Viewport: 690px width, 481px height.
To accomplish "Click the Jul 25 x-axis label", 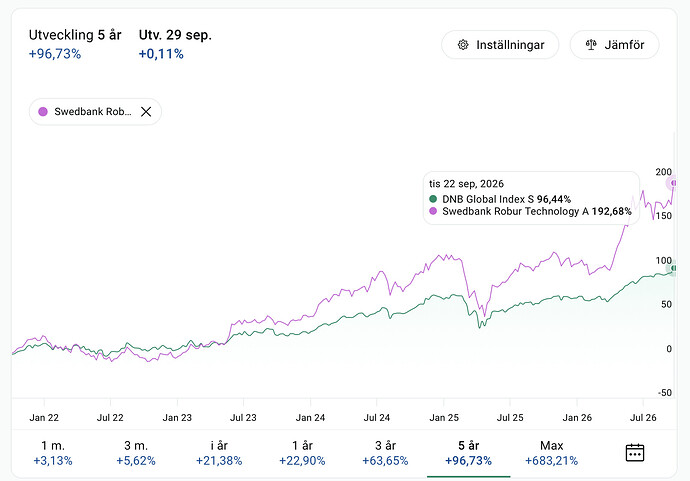I will pos(510,418).
